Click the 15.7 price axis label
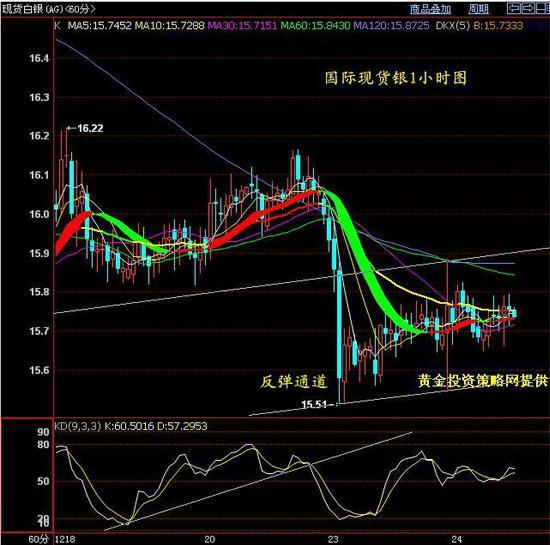The image size is (550, 545). [39, 331]
